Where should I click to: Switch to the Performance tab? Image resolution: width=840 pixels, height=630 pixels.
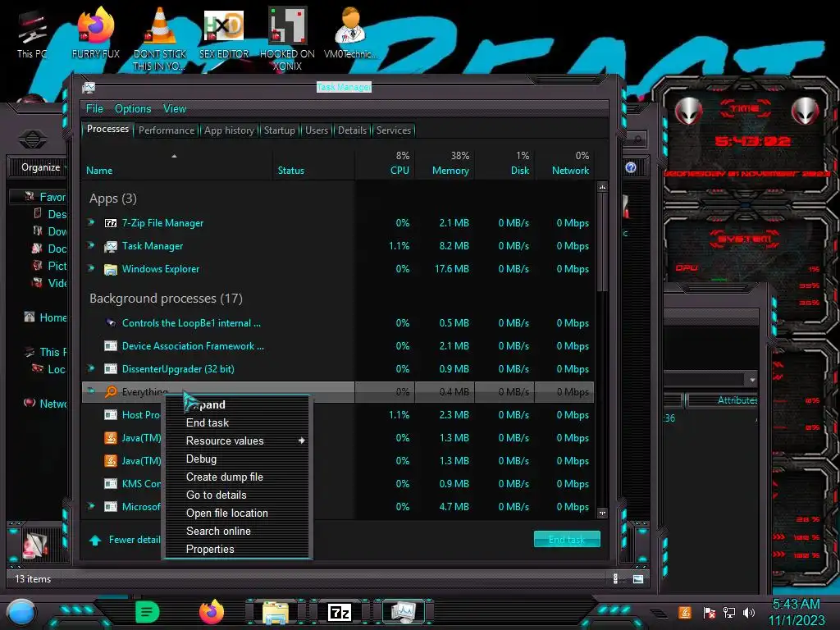[x=166, y=130]
